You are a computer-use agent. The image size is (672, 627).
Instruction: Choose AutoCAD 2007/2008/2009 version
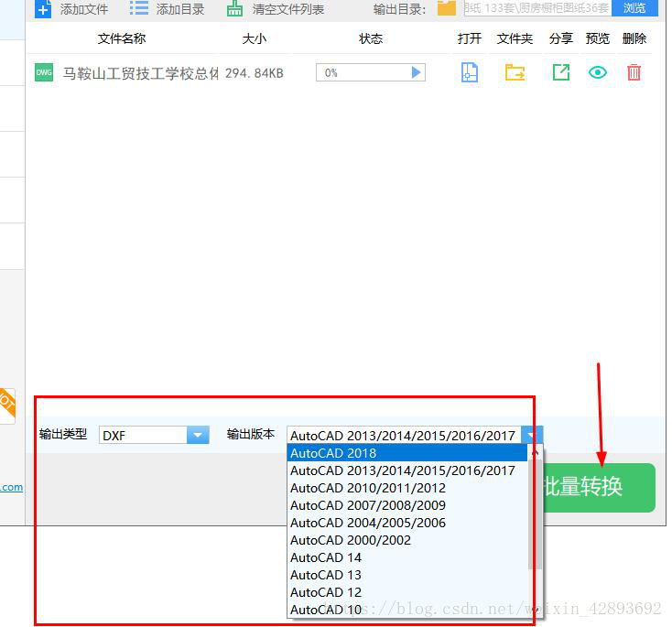[x=406, y=505]
